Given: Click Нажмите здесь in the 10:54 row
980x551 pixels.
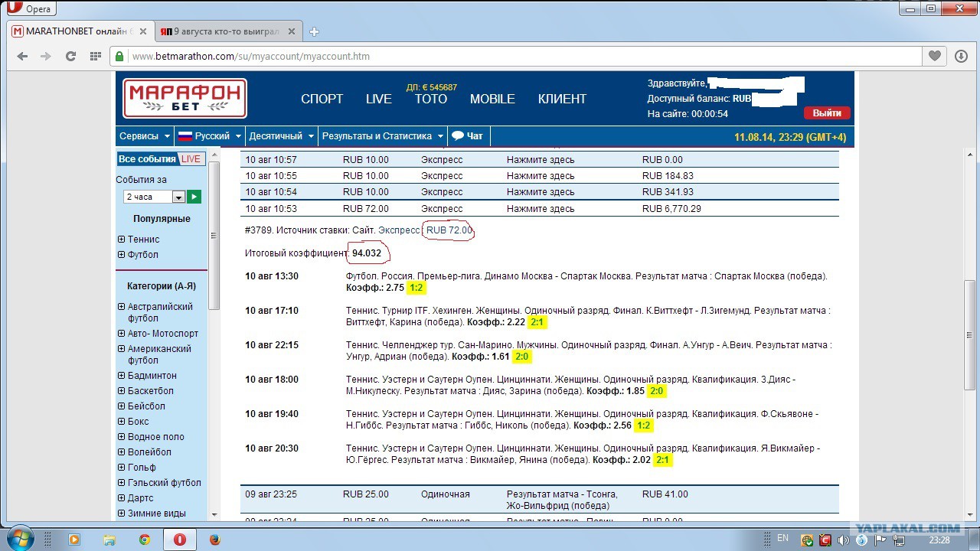Looking at the screenshot, I should click(541, 192).
